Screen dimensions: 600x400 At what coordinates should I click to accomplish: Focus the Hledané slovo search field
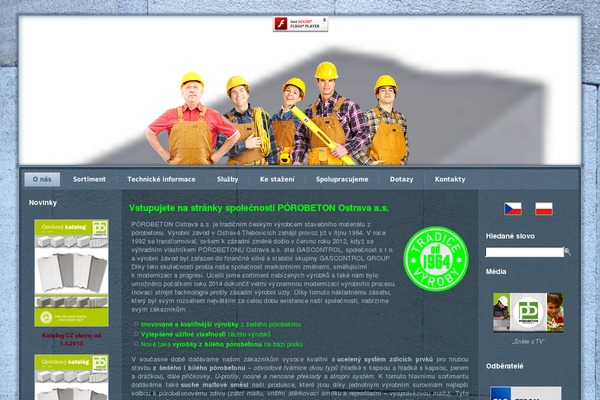(525, 252)
